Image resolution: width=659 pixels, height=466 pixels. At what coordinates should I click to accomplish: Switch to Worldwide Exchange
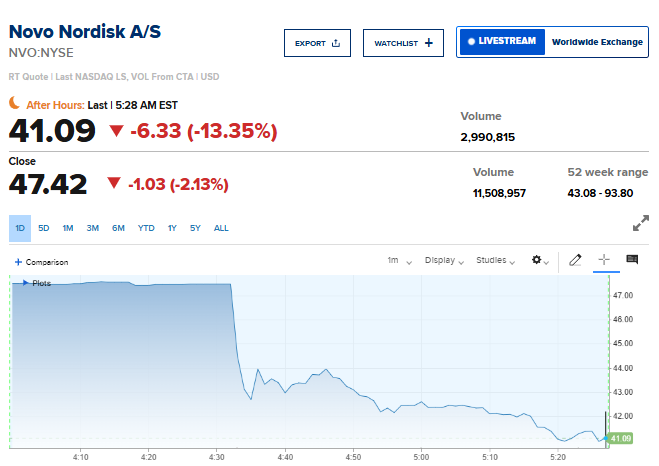(x=597, y=42)
